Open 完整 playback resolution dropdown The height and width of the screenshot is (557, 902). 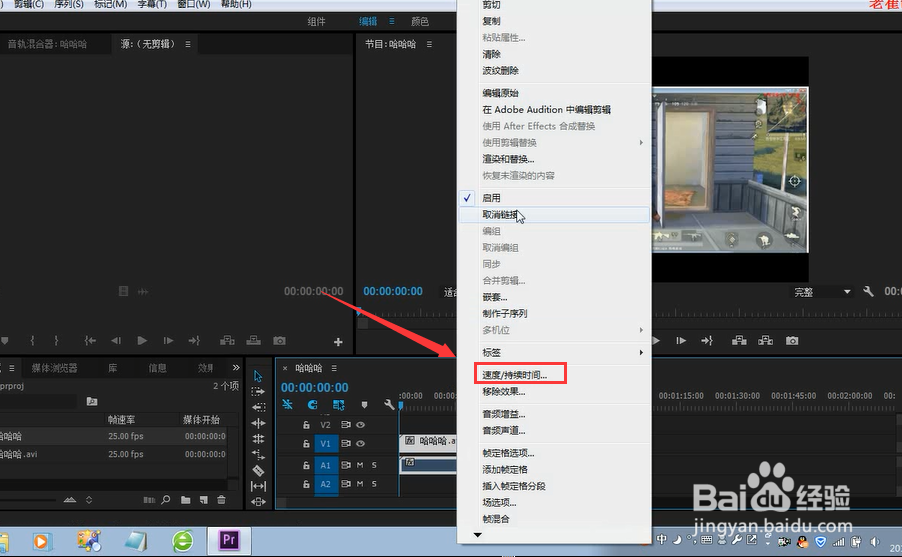pyautogui.click(x=823, y=292)
